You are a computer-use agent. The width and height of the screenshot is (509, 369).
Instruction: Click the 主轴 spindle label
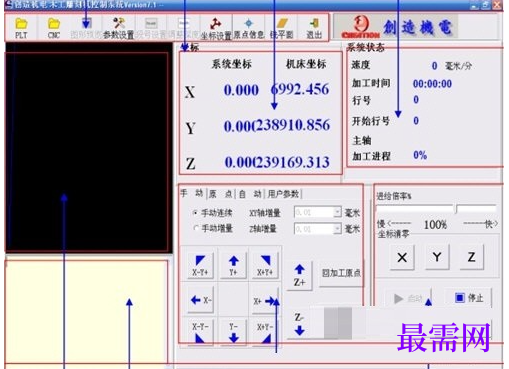pos(362,140)
